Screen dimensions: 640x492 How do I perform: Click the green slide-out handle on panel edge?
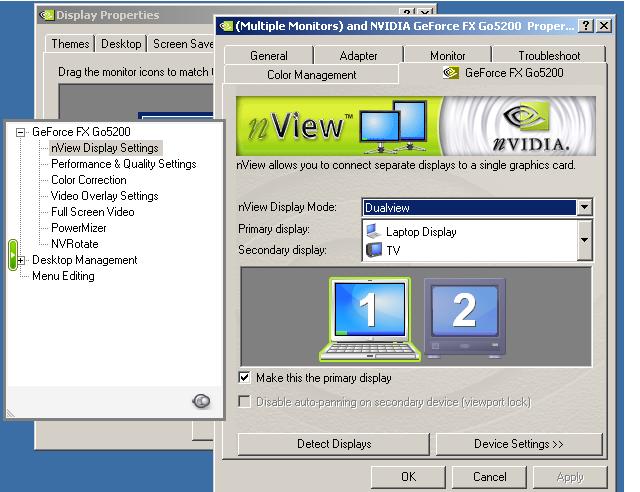click(13, 255)
